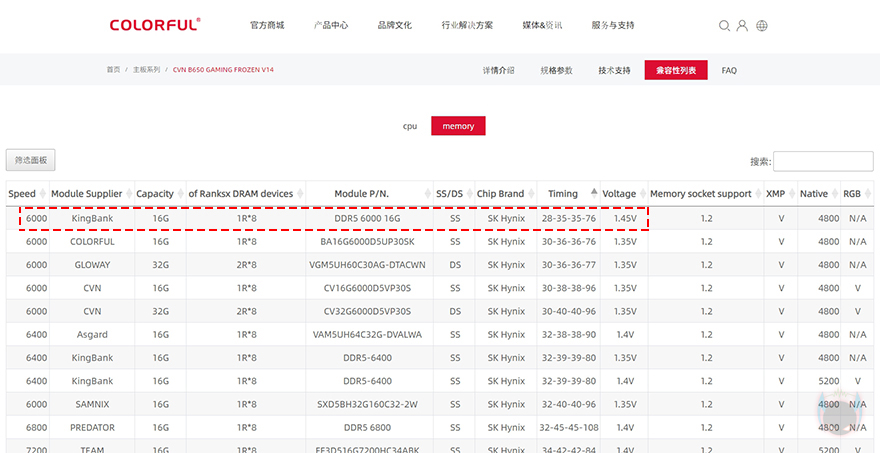Image resolution: width=880 pixels, height=453 pixels.
Task: Select the COLORFUL supplier cell
Action: coord(92,241)
